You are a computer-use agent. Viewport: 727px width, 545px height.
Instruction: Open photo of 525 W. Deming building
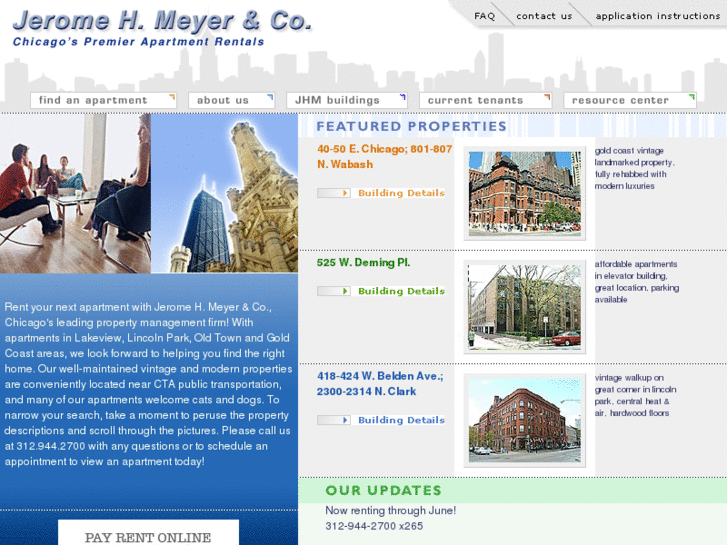[524, 307]
